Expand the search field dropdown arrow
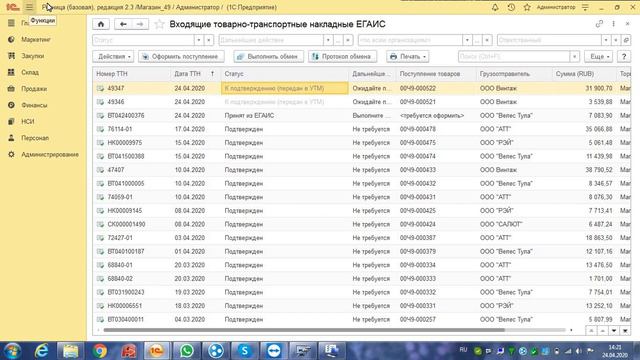The width and height of the screenshot is (640, 360). coord(574,56)
